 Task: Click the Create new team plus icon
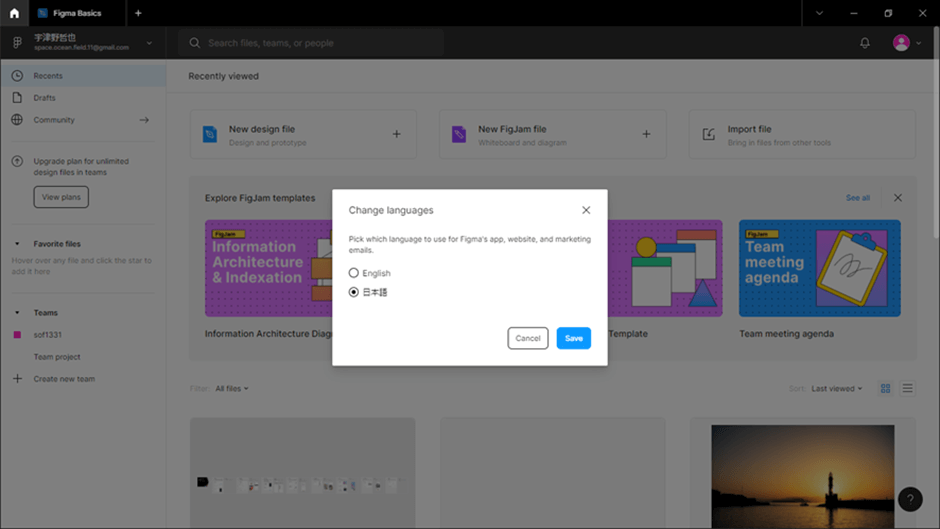17,378
